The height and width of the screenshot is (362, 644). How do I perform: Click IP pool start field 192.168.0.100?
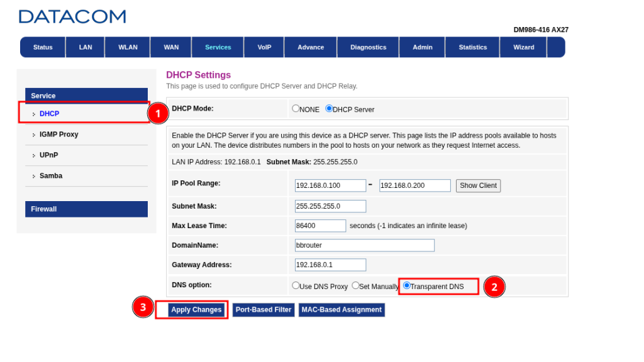click(x=330, y=185)
